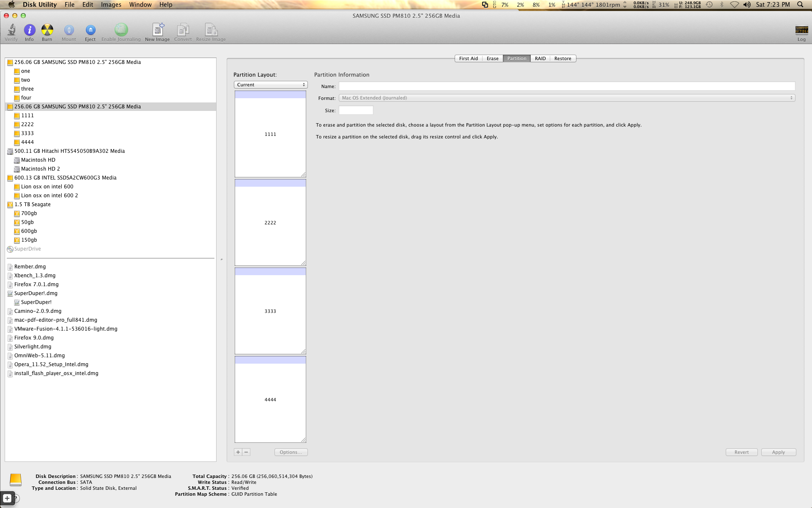This screenshot has height=508, width=812.
Task: Select the 2222 partition block in the layout
Action: [x=270, y=223]
